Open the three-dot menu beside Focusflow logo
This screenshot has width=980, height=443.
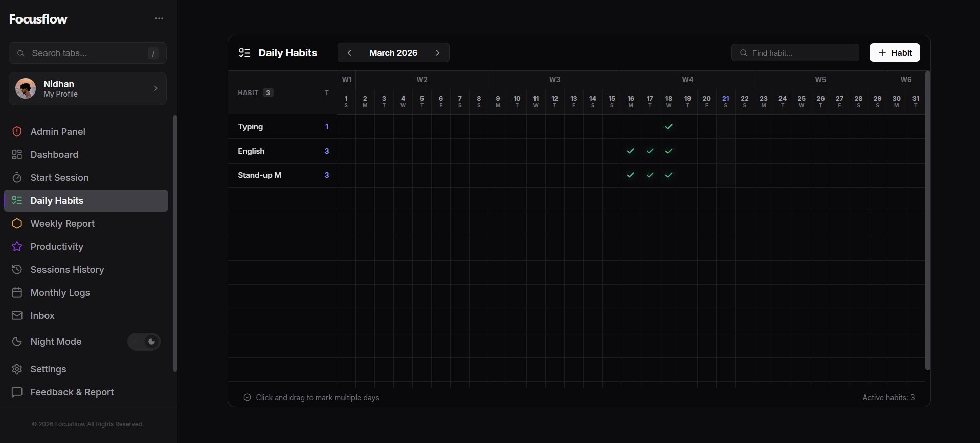tap(159, 18)
